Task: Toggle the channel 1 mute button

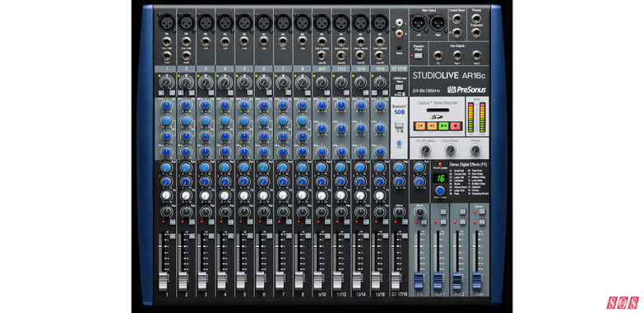Action: click(173, 222)
